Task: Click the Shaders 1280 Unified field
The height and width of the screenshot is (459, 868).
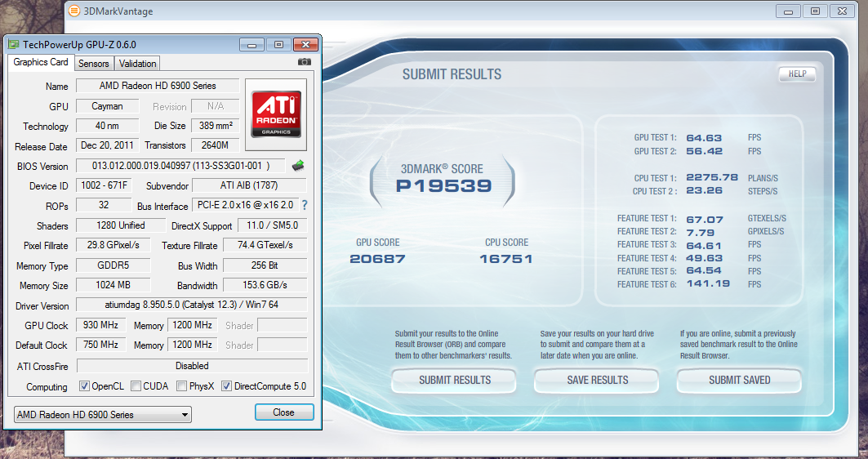Action: [121, 225]
